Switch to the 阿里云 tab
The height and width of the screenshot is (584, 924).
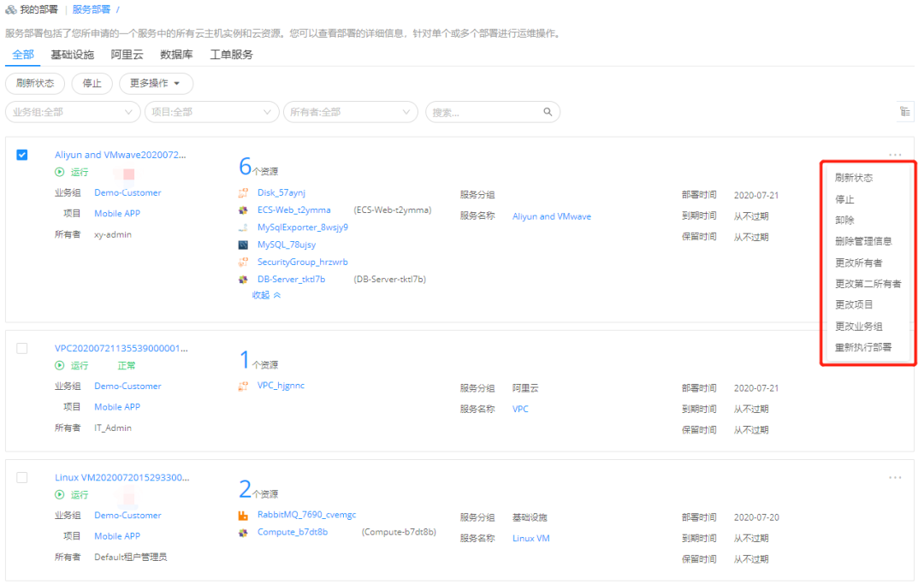point(127,55)
